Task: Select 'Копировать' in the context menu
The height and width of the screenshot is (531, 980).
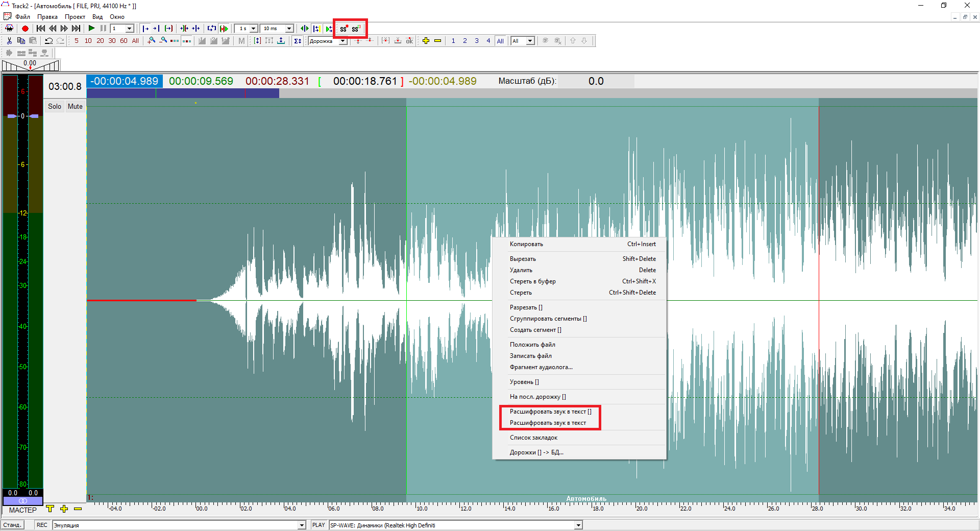Action: tap(526, 244)
